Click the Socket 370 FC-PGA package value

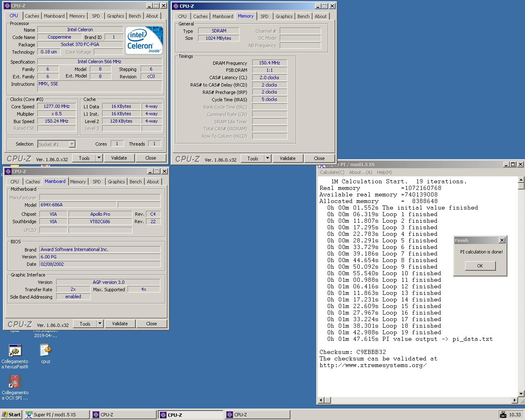click(80, 44)
